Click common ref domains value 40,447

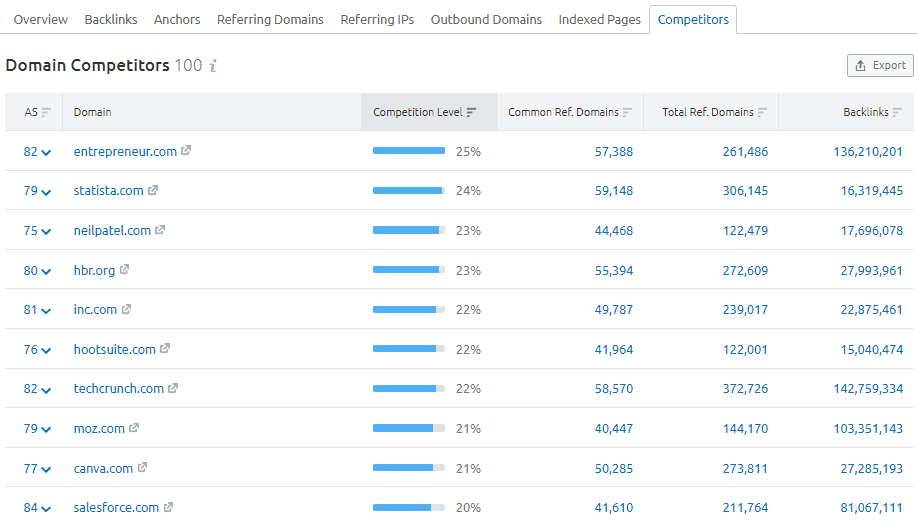coord(614,429)
